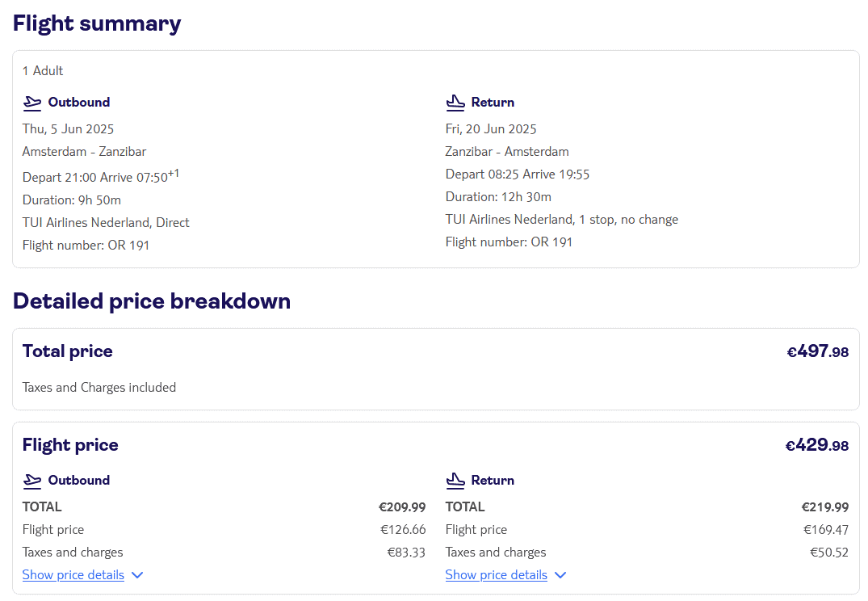Click the Outbound plane icon under Flight price

[x=32, y=481]
